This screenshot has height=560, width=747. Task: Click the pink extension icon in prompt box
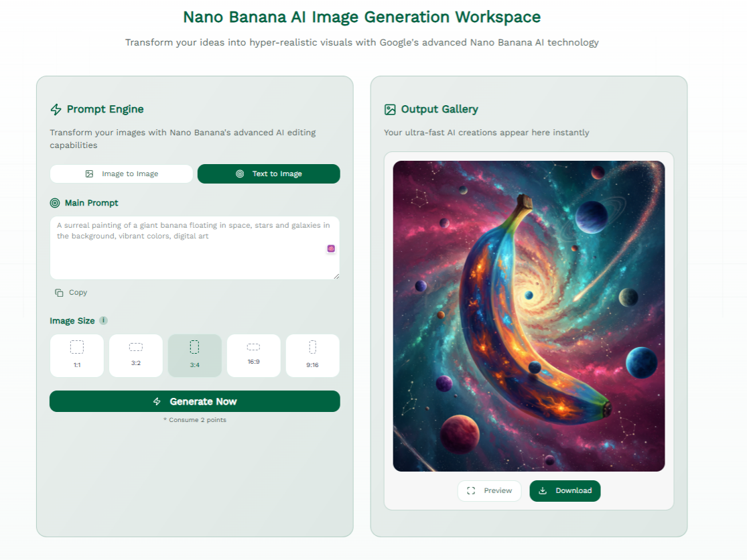click(x=331, y=249)
